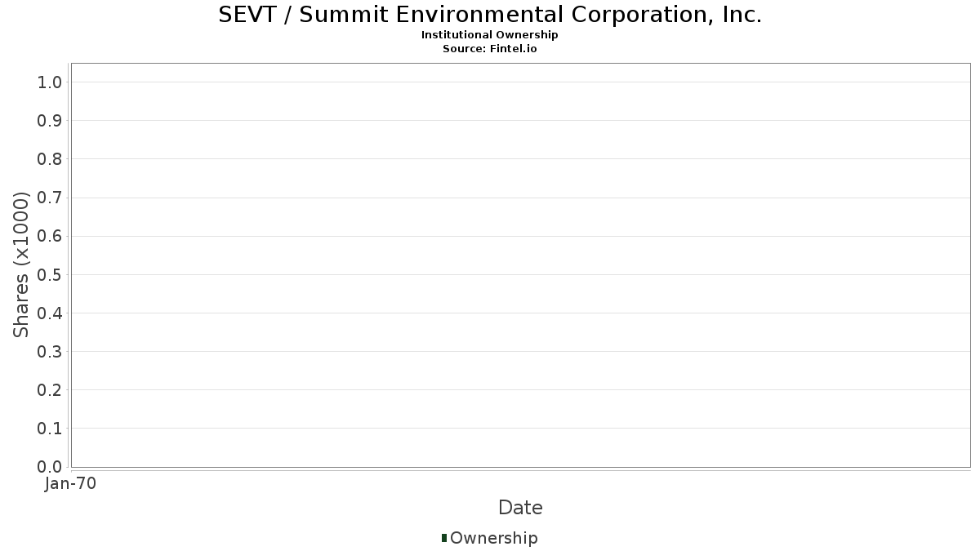Click the green Ownership legend color swatch
Image resolution: width=980 pixels, height=551 pixels.
click(x=444, y=538)
